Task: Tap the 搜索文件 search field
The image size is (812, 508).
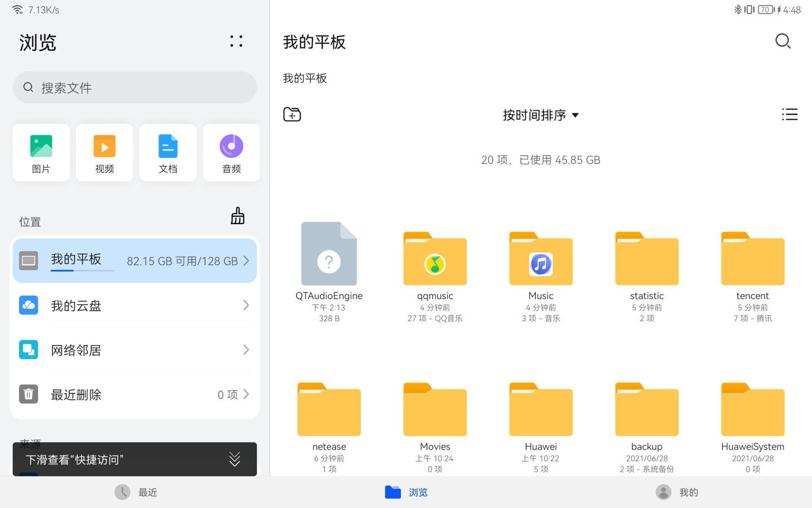Action: tap(134, 87)
